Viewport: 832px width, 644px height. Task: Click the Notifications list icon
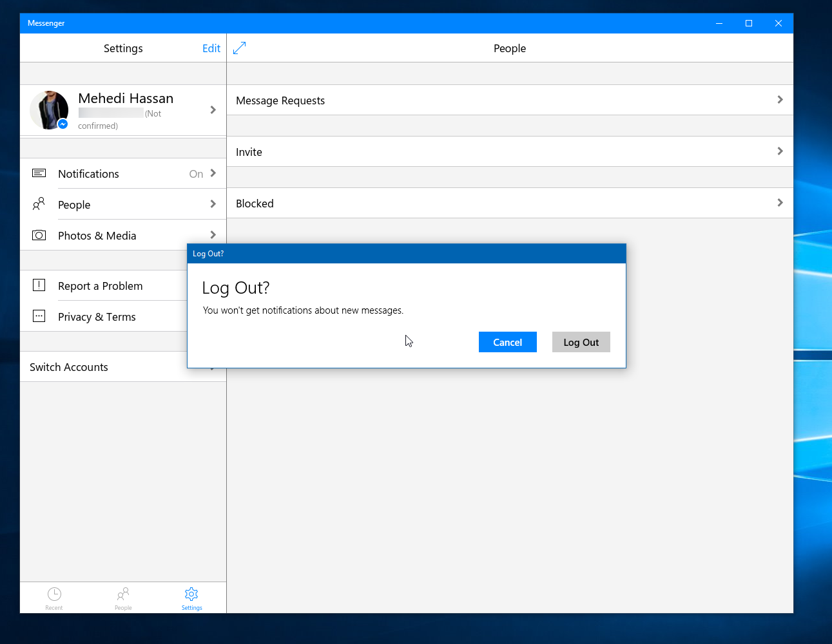click(x=39, y=173)
